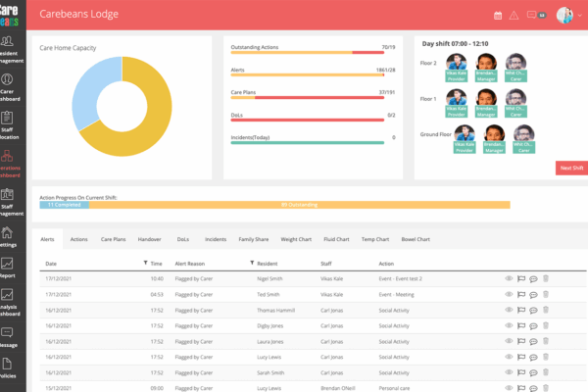Toggle eye icon for Digby Jones alert
Image resolution: width=588 pixels, height=392 pixels.
tap(509, 325)
